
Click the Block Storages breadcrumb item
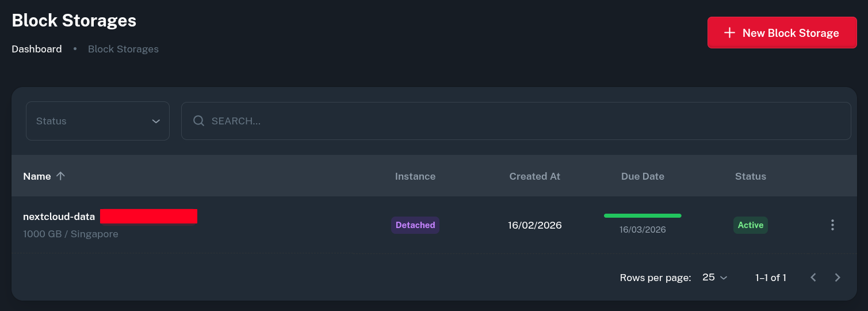[x=123, y=49]
